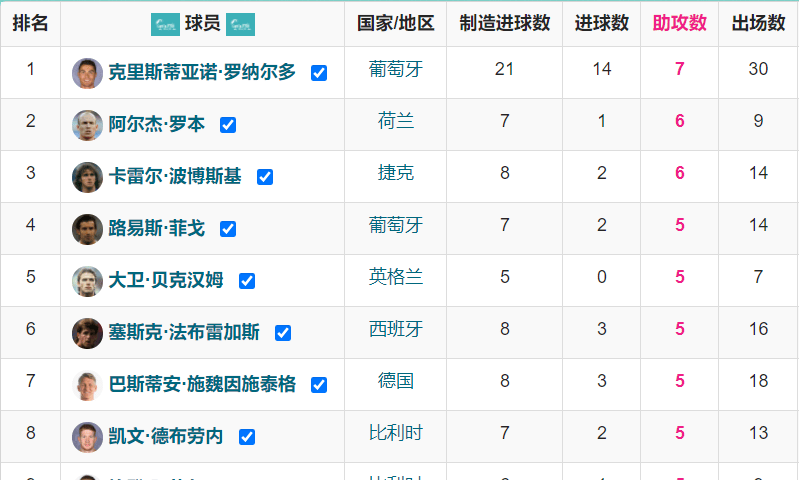Click the pink 助攻数 value 7
The height and width of the screenshot is (480, 799).
pos(680,69)
